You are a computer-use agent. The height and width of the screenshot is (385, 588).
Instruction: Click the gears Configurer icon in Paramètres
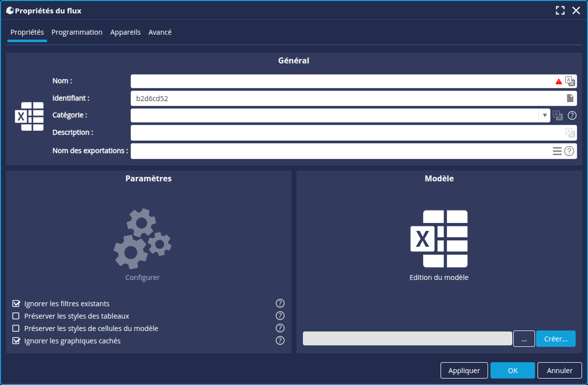pos(142,240)
